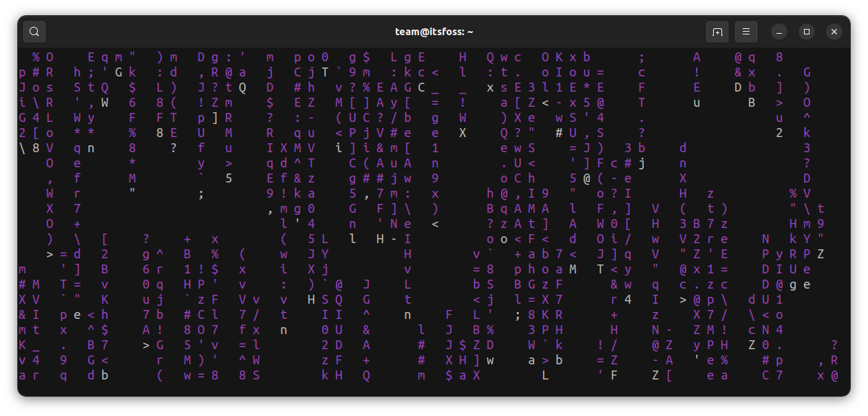Open a new terminal tab

tap(717, 31)
